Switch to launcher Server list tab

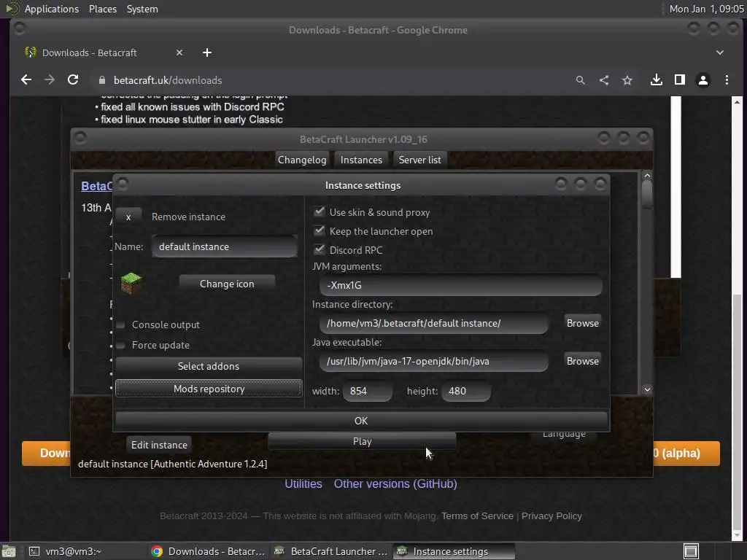tap(419, 160)
